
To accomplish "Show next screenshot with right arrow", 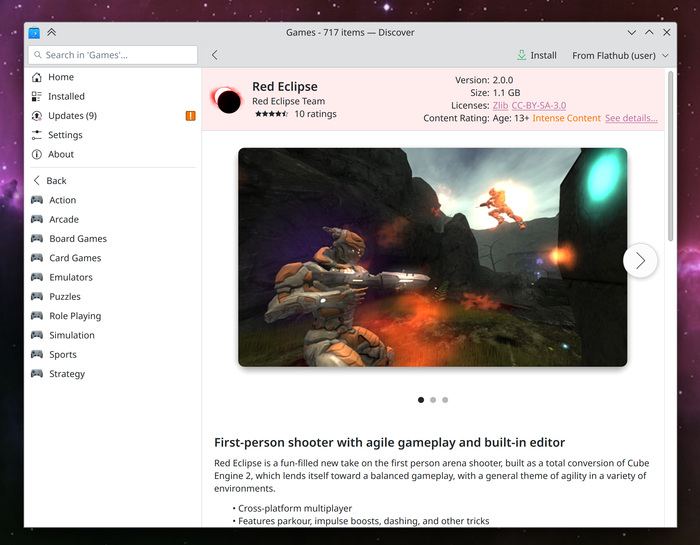I will (640, 261).
